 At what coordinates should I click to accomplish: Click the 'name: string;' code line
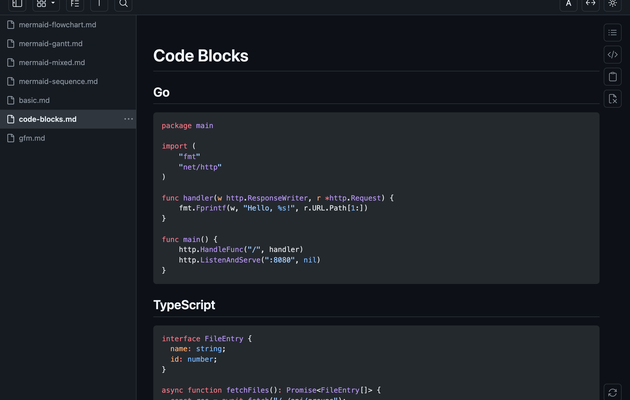pos(198,349)
